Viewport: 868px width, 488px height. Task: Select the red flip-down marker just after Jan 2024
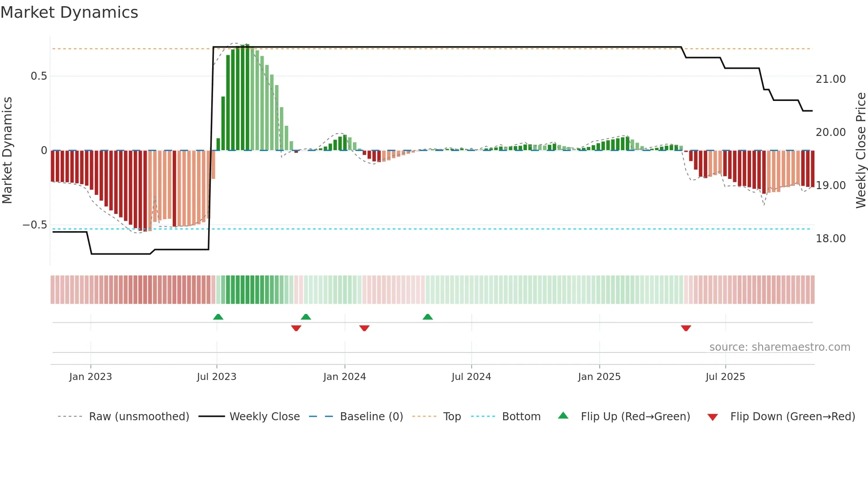[x=364, y=328]
